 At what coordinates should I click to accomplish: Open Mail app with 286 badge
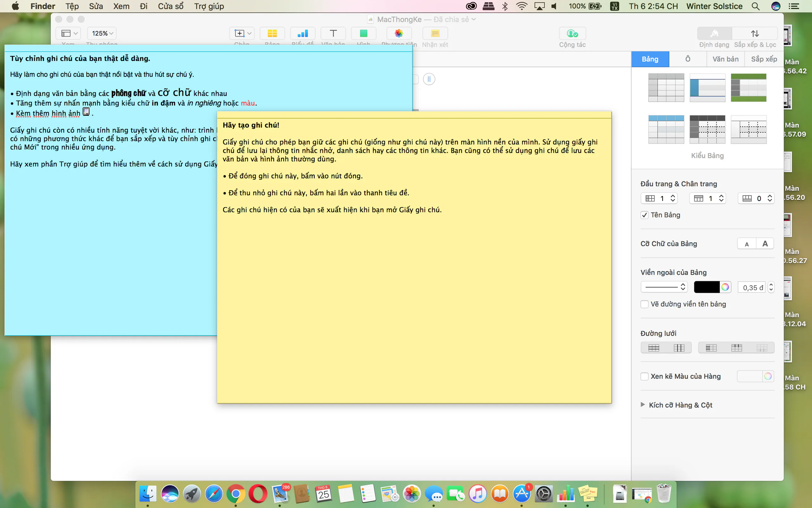(280, 493)
